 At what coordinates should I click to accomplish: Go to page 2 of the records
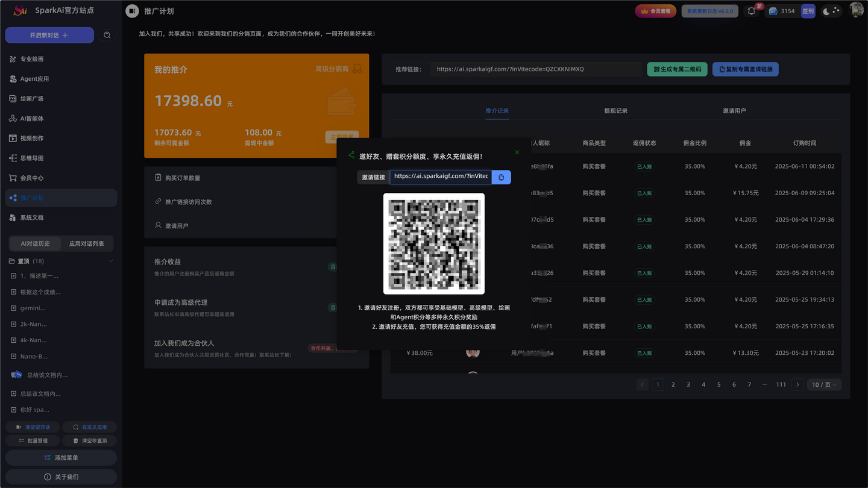(673, 384)
